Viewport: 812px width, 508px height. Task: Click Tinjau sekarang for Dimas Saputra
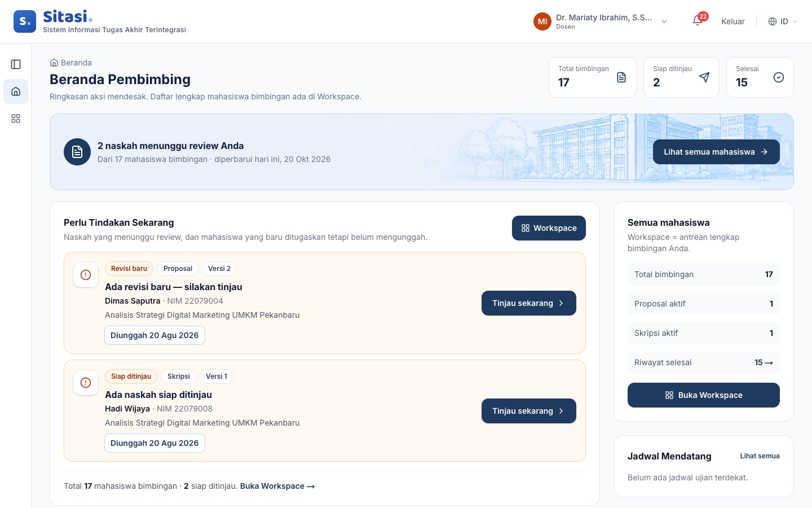click(529, 303)
